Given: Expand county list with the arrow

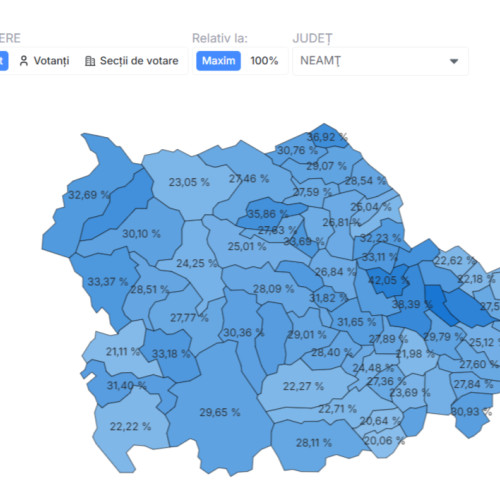Looking at the screenshot, I should pos(454,61).
